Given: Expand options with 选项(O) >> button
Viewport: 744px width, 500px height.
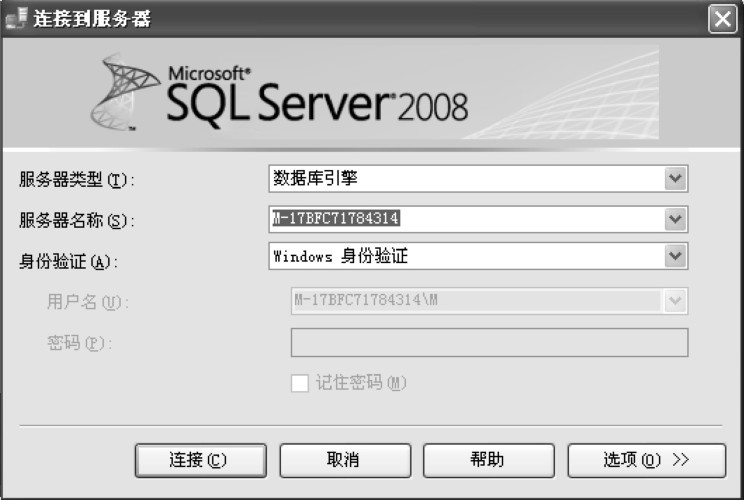Looking at the screenshot, I should (x=647, y=460).
